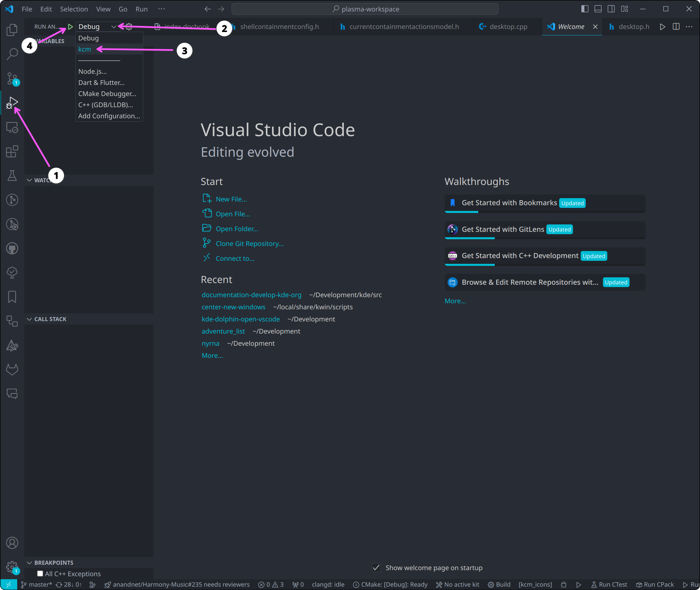This screenshot has height=590, width=700.
Task: Open the Extensions view icon
Action: 12,151
